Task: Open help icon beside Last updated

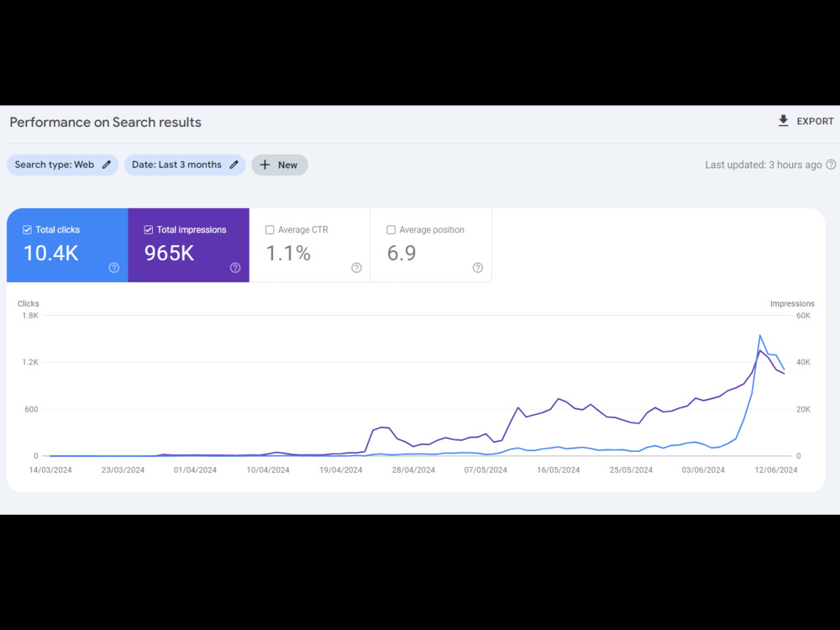Action: tap(831, 165)
